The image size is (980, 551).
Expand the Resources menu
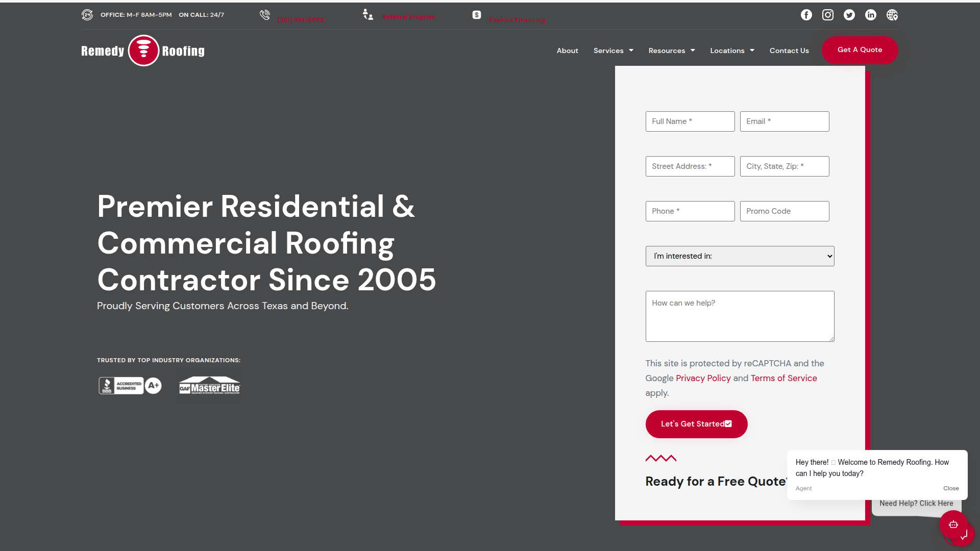(672, 51)
